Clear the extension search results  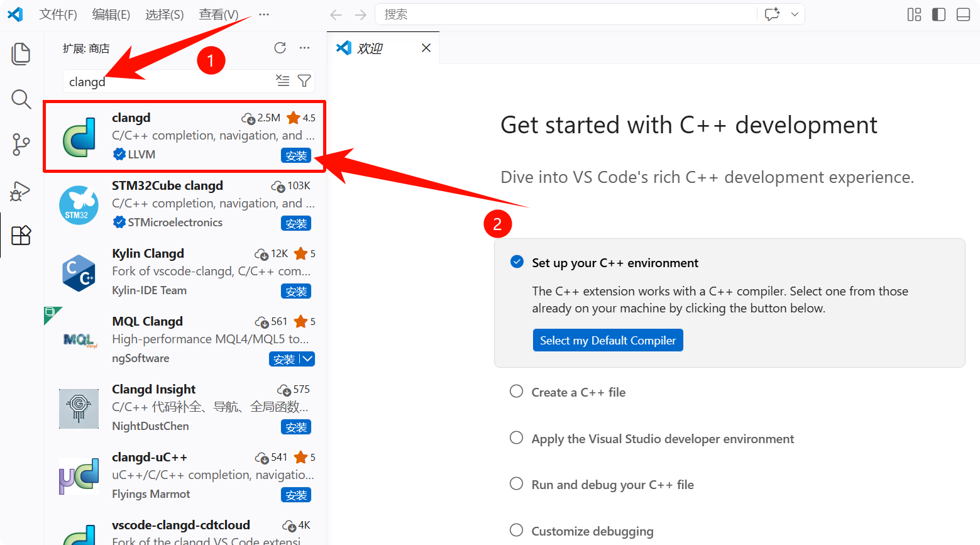(283, 80)
